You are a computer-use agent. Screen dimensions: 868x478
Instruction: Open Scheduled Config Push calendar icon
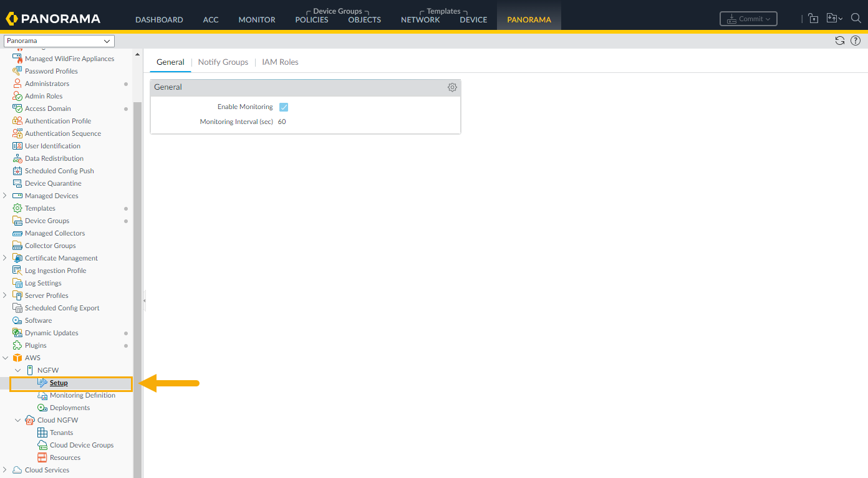point(17,171)
